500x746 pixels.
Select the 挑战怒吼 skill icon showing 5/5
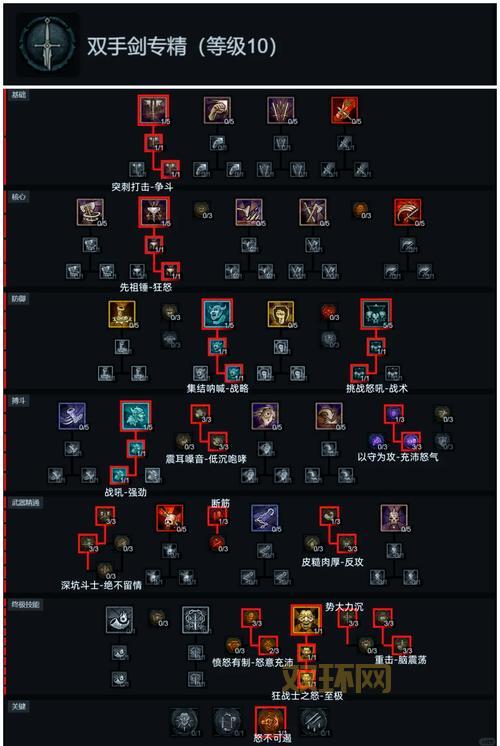pyautogui.click(x=376, y=314)
